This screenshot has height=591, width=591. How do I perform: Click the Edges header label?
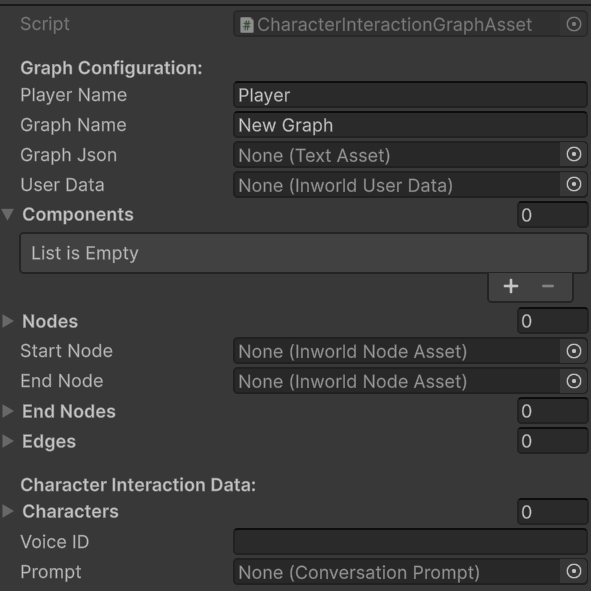(x=49, y=442)
